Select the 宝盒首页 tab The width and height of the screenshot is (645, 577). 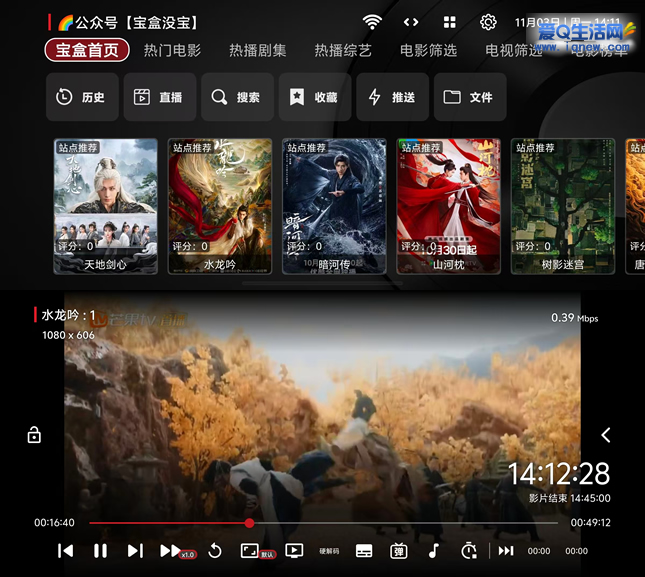point(87,50)
